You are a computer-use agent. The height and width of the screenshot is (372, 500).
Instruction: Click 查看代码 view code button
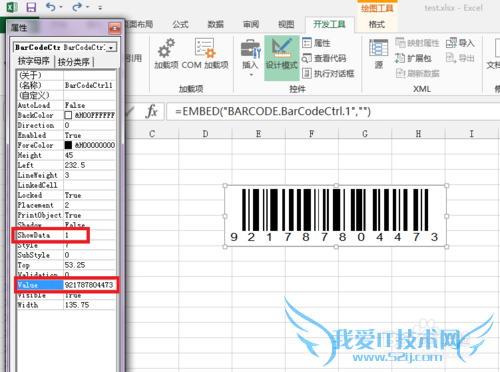[324, 58]
